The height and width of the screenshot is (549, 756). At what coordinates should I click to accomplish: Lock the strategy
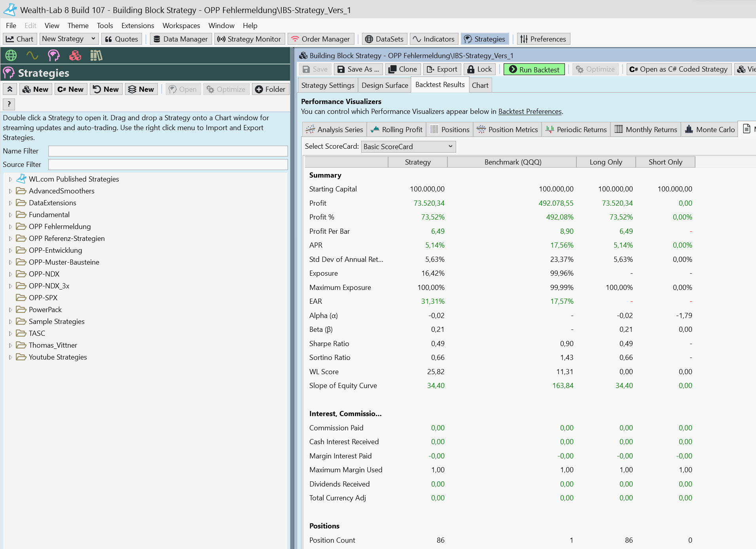479,69
